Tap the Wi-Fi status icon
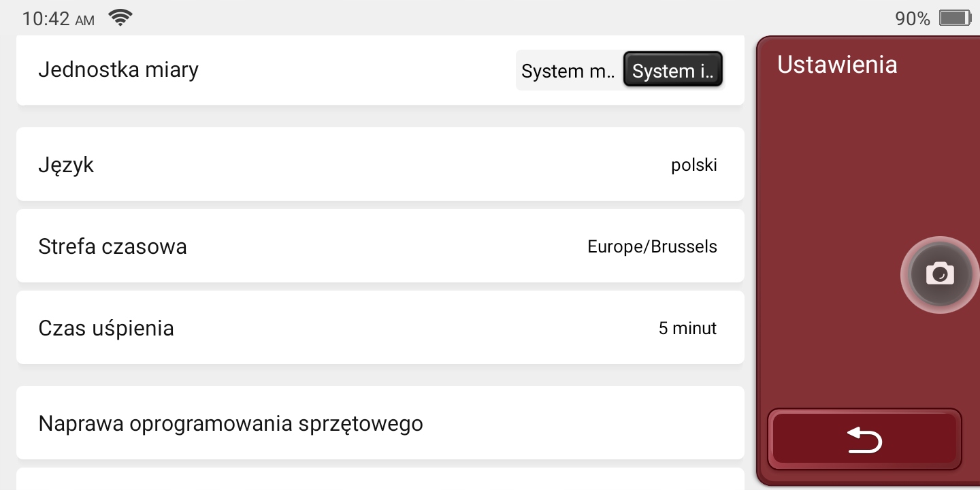 click(120, 18)
